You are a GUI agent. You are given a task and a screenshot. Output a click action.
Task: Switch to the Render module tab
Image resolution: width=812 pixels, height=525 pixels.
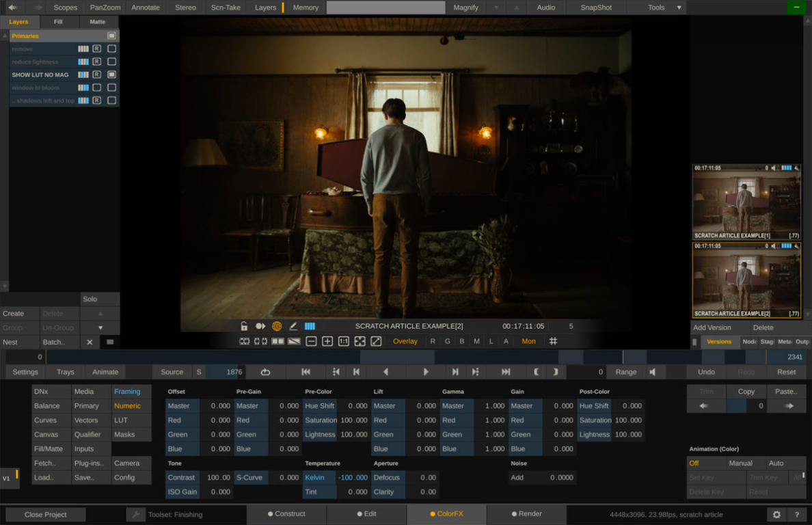coord(526,514)
